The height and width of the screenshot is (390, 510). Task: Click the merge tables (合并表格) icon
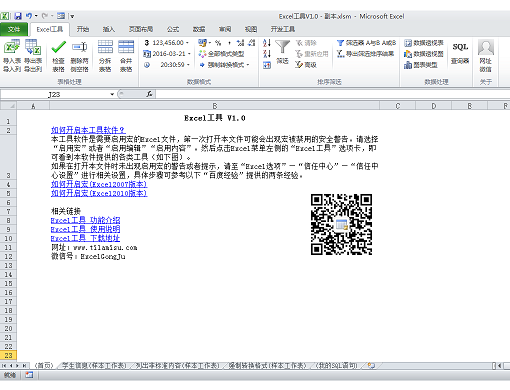pyautogui.click(x=126, y=47)
